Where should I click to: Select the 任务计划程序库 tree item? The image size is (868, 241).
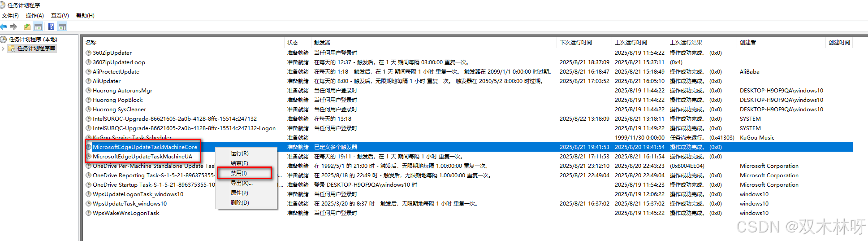(36, 48)
